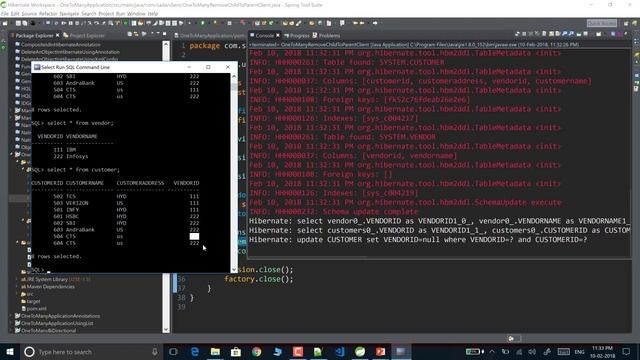Expand the OneToManyBiDirectional project
640x360 pixels.
click(x=11, y=331)
